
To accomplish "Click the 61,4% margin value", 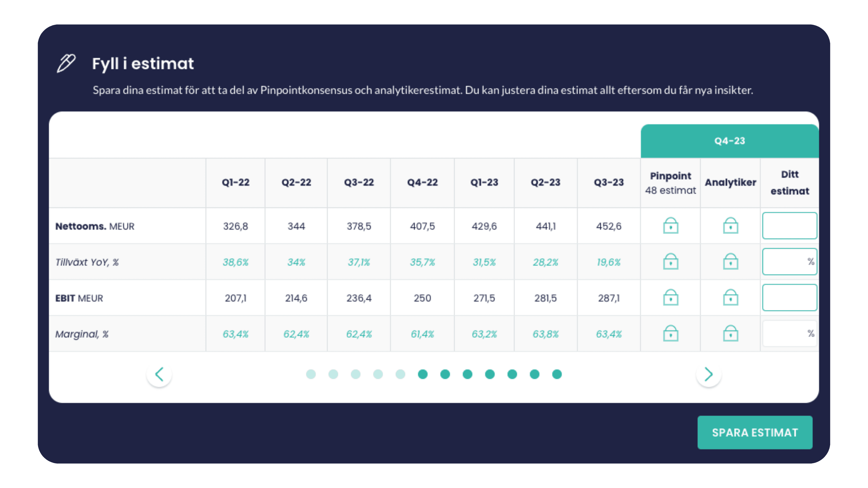I will [422, 334].
